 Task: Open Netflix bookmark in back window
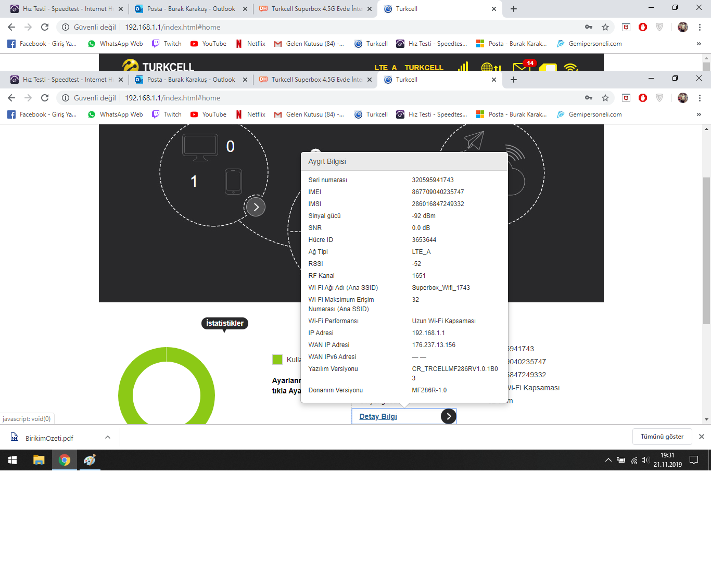(250, 44)
